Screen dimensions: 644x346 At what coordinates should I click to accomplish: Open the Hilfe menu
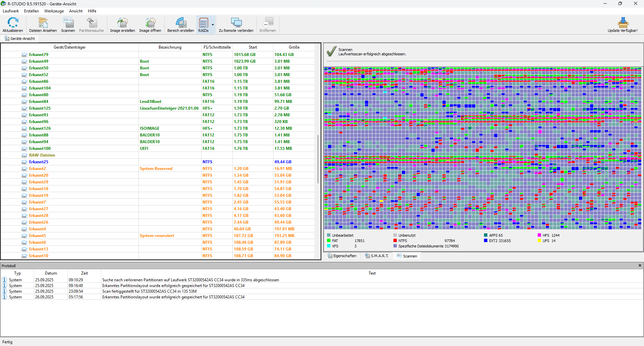(92, 11)
